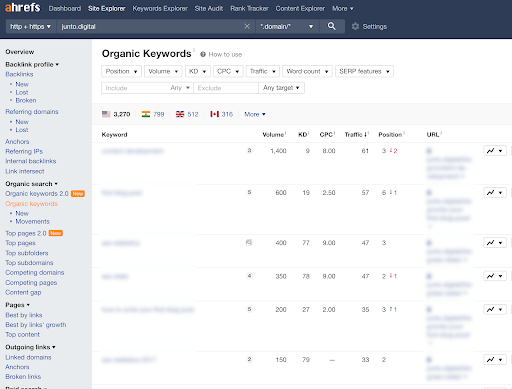Select the United States flag 3,270
Screen dimensions: 512x389
point(116,114)
